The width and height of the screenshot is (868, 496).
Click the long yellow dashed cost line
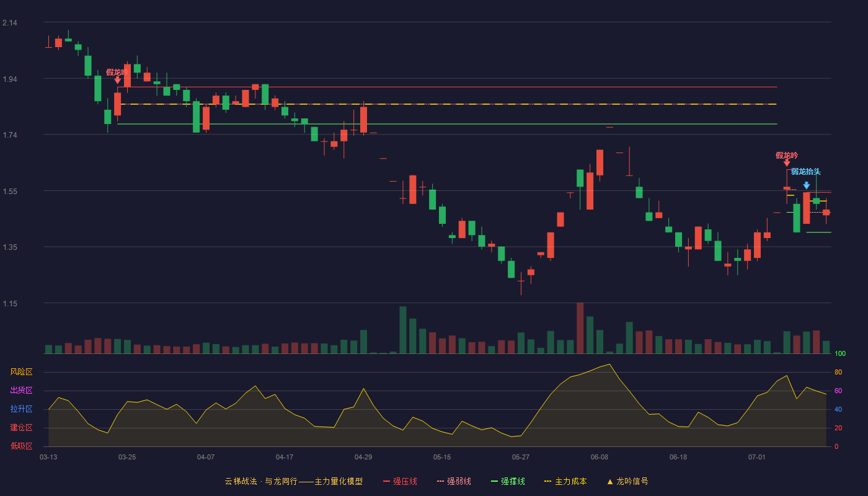446,104
